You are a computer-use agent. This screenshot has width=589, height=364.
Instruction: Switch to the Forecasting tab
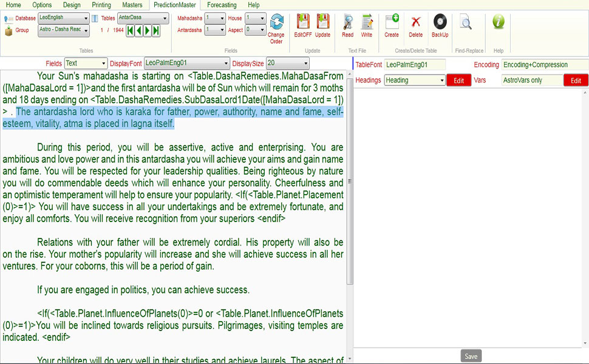point(222,5)
